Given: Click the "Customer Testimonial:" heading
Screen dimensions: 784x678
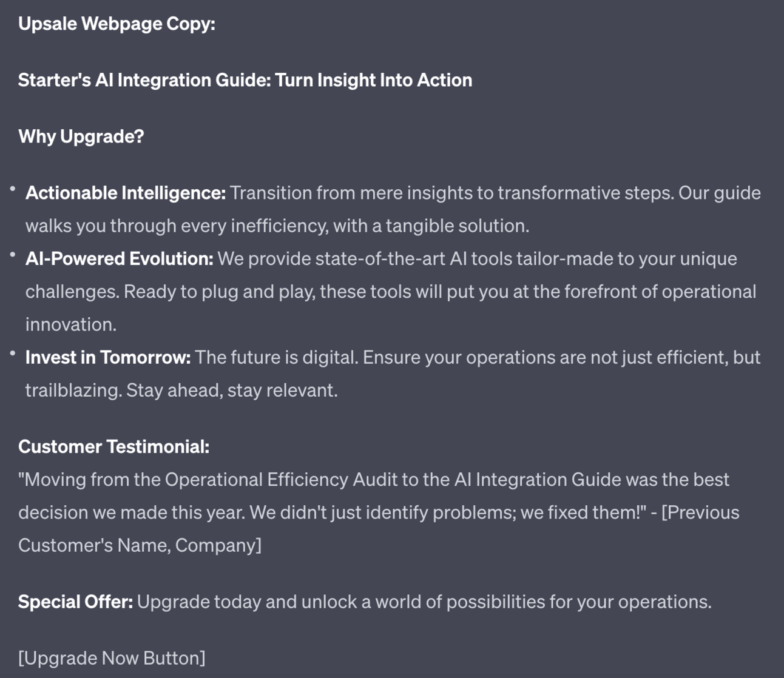Looking at the screenshot, I should point(113,447).
